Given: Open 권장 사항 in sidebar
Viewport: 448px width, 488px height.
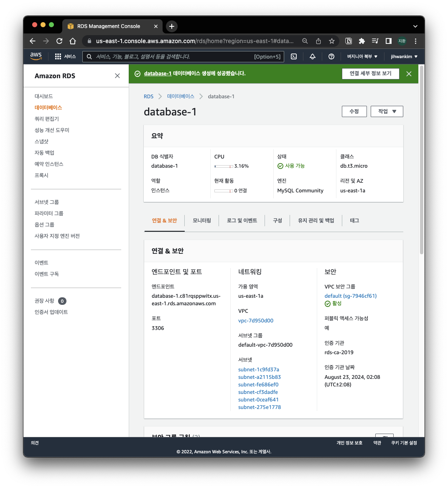Looking at the screenshot, I should click(44, 301).
